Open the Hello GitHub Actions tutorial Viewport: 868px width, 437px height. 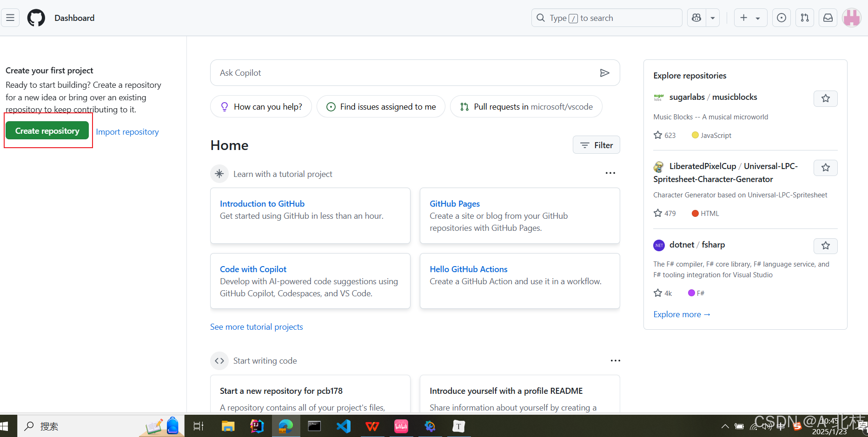(469, 269)
